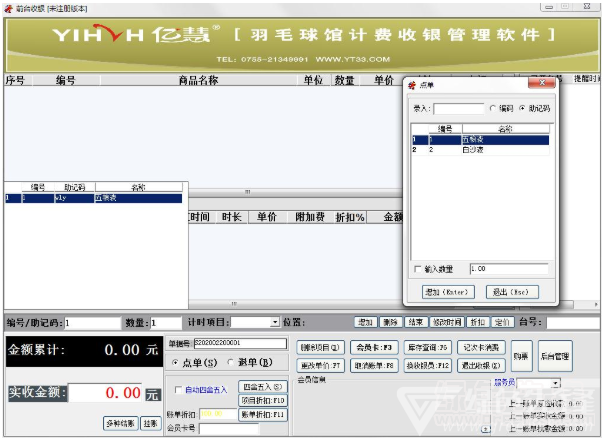Click the 数量 input field
The width and height of the screenshot is (604, 440).
166,323
